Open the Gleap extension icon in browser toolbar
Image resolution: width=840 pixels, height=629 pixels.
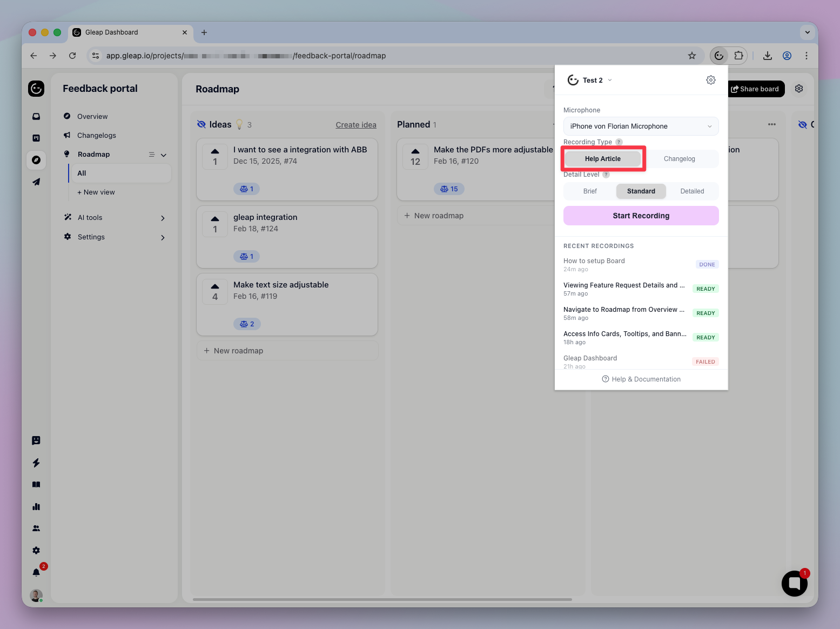tap(719, 56)
